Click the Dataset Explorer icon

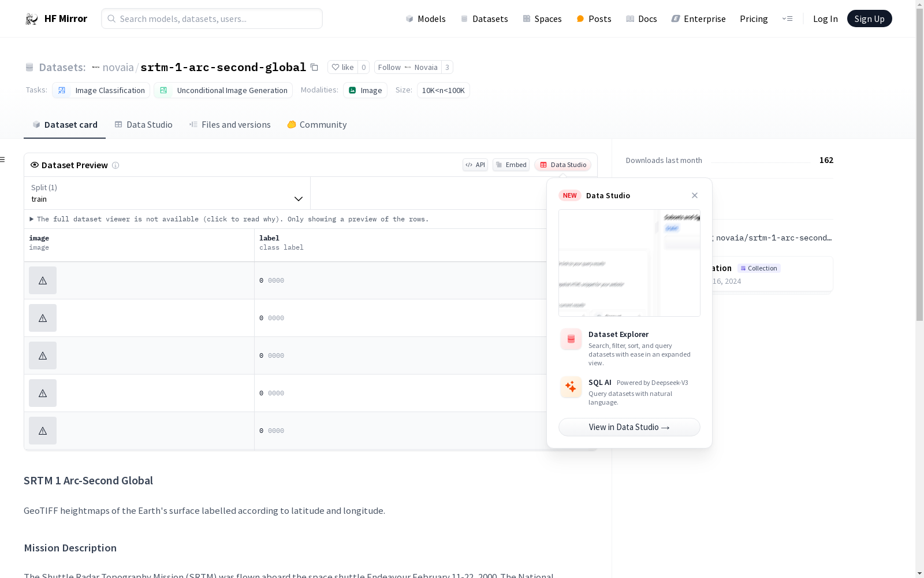click(571, 339)
